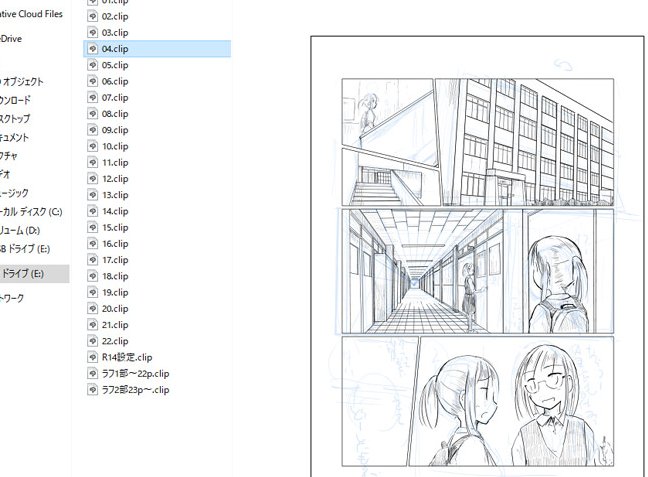Screen dimensions: 648x477
Task: Select the file name 18.clip
Action: tap(115, 276)
